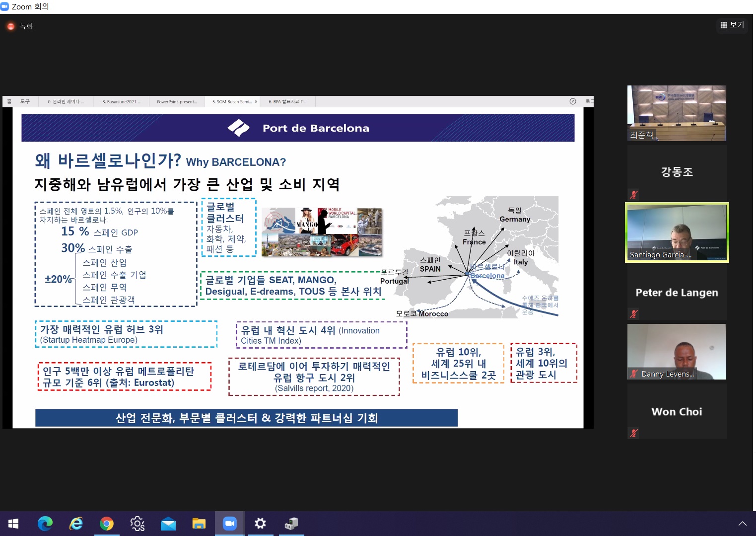Click the cluster photo collage on slide
This screenshot has height=536, width=756.
coord(322,232)
